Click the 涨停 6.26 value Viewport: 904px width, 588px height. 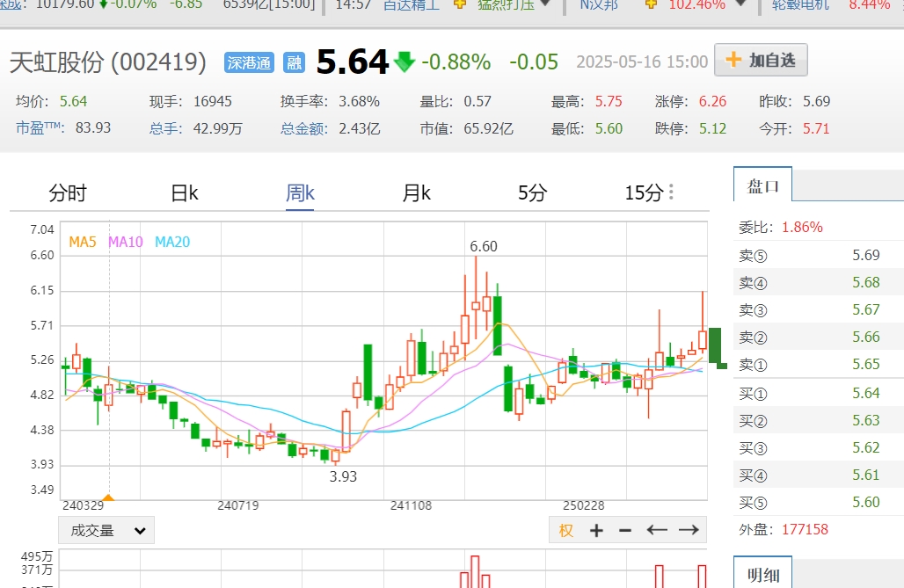pyautogui.click(x=712, y=101)
